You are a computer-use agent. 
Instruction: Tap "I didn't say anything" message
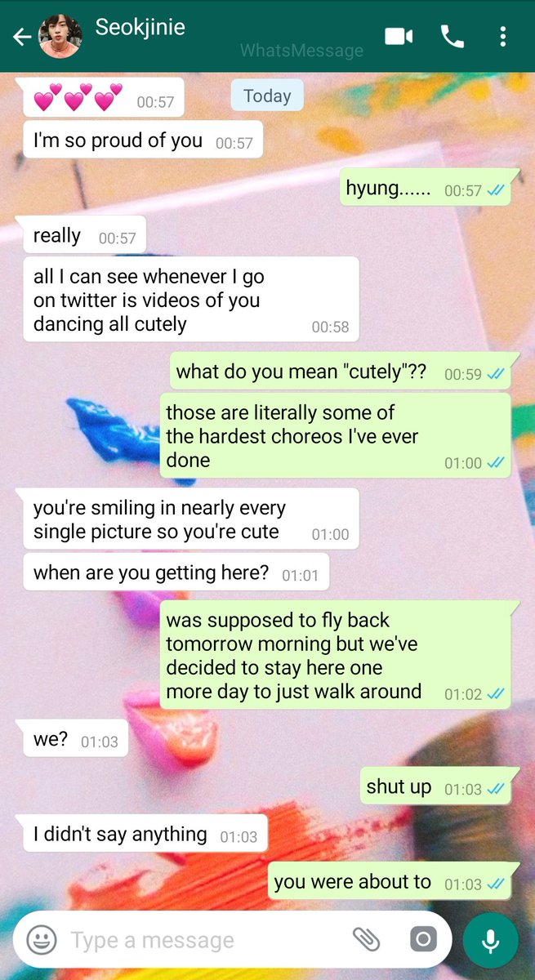(145, 834)
